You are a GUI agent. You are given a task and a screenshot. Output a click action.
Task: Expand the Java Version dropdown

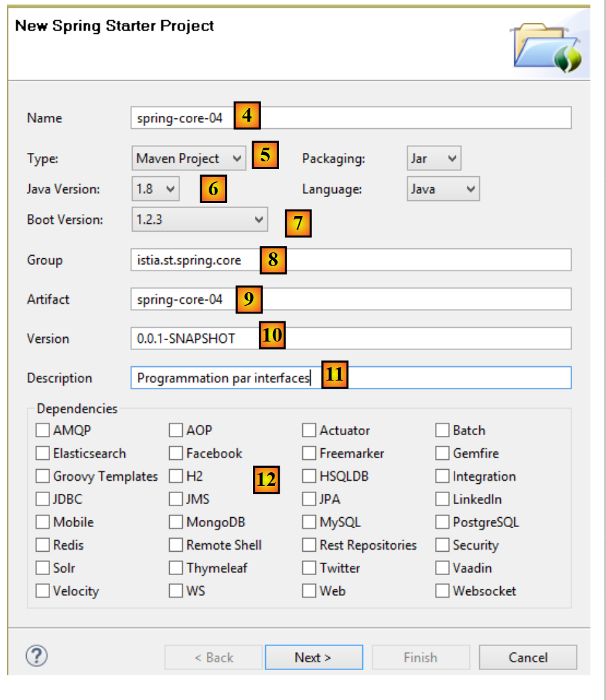point(155,189)
